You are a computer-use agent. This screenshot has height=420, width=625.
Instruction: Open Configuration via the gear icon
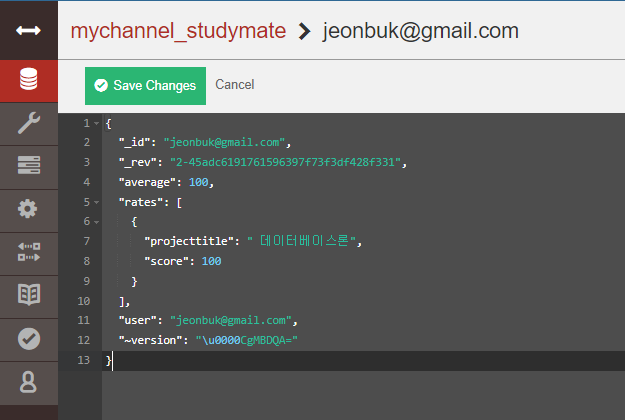[28, 208]
